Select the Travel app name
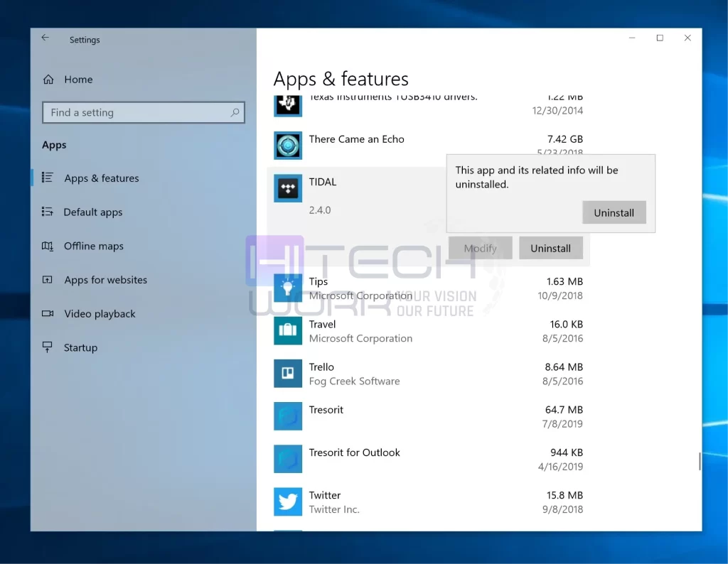 pyautogui.click(x=322, y=324)
